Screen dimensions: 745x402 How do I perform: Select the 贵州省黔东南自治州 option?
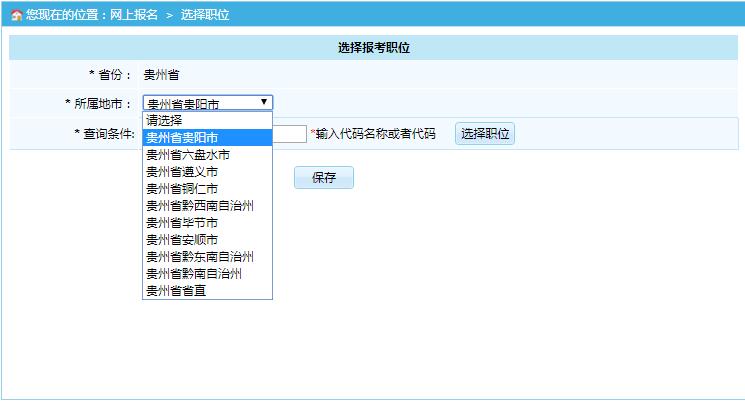[x=200, y=257]
